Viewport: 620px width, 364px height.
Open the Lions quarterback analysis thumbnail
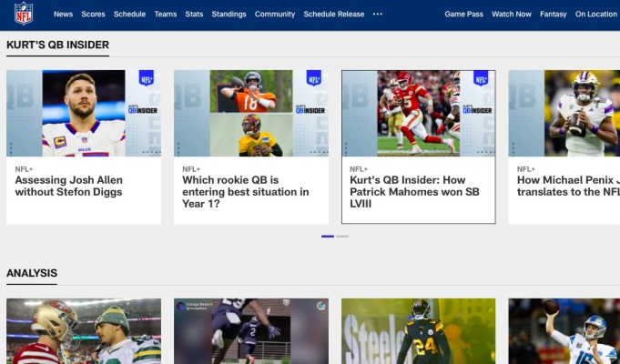click(564, 331)
